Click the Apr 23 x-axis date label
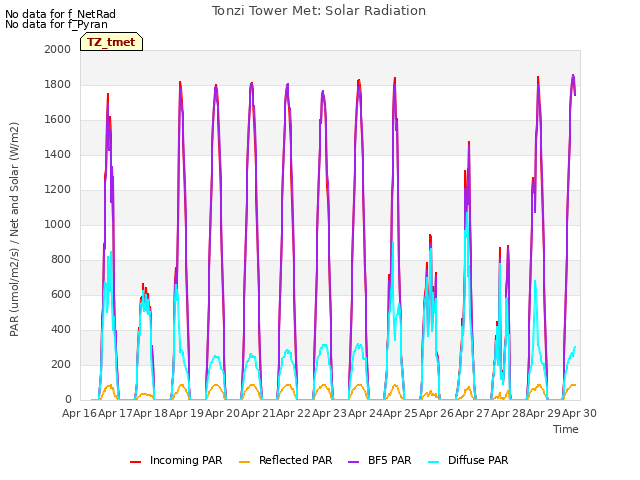Screen dimensions: 640x480 (329, 413)
